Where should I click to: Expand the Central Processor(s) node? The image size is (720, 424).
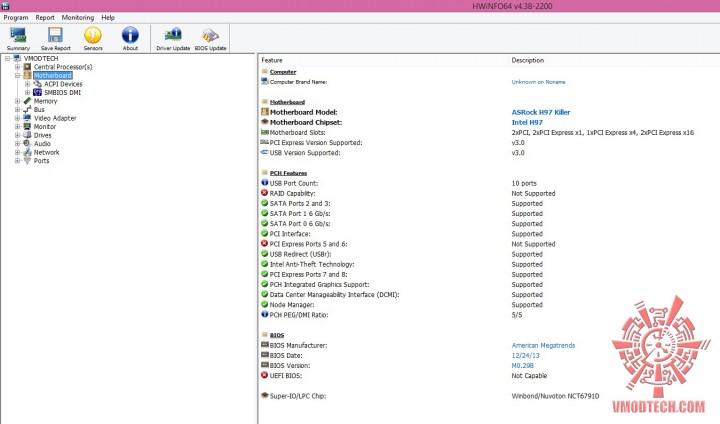pos(17,67)
